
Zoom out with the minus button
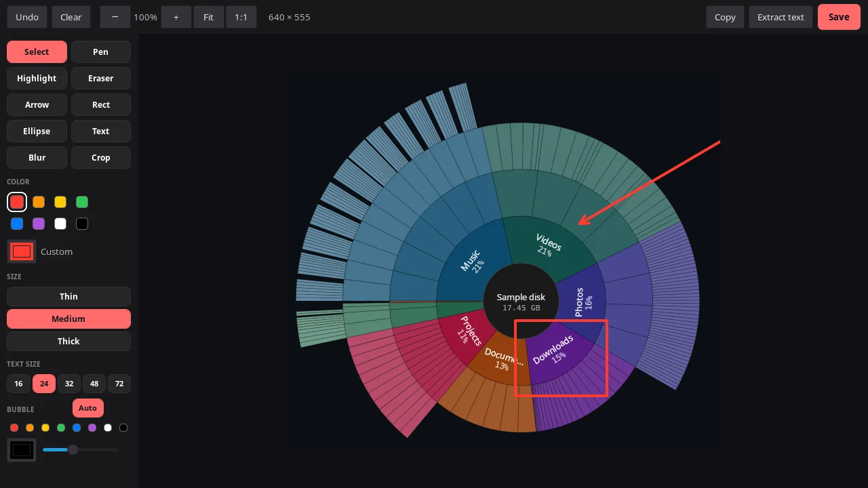pyautogui.click(x=115, y=17)
